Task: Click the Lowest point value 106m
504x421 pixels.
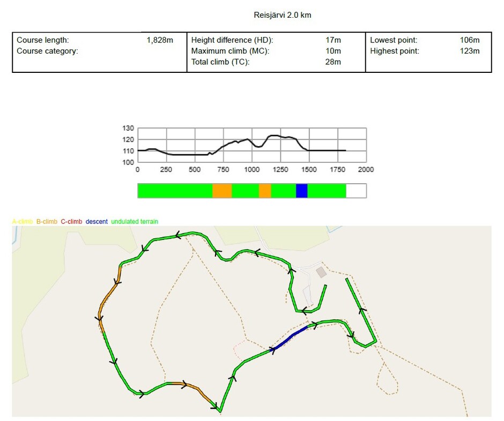Action: pyautogui.click(x=469, y=40)
